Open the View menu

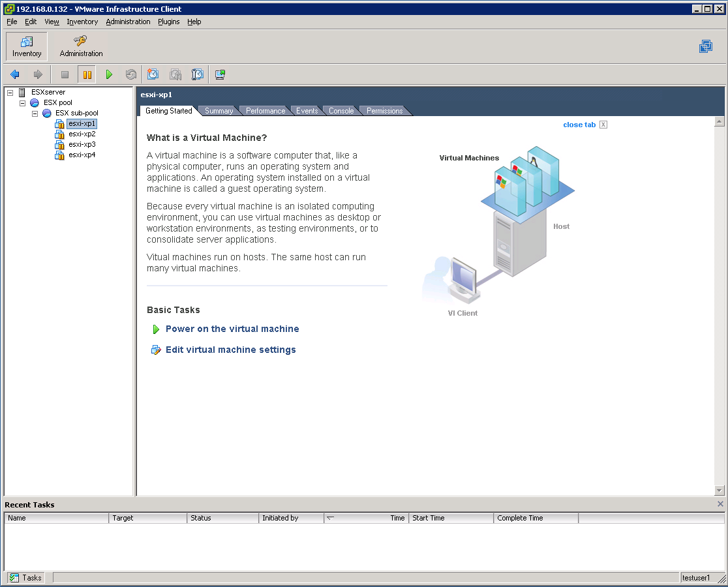pos(52,22)
